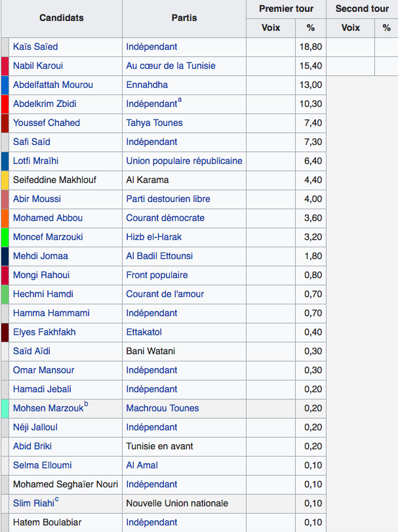The image size is (398, 532).
Task: Select the Bani Watani party text
Action: 151,351
